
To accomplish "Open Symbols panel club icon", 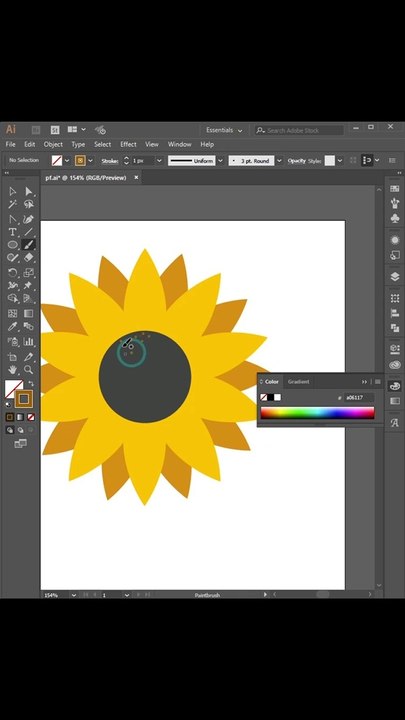I will (x=394, y=218).
